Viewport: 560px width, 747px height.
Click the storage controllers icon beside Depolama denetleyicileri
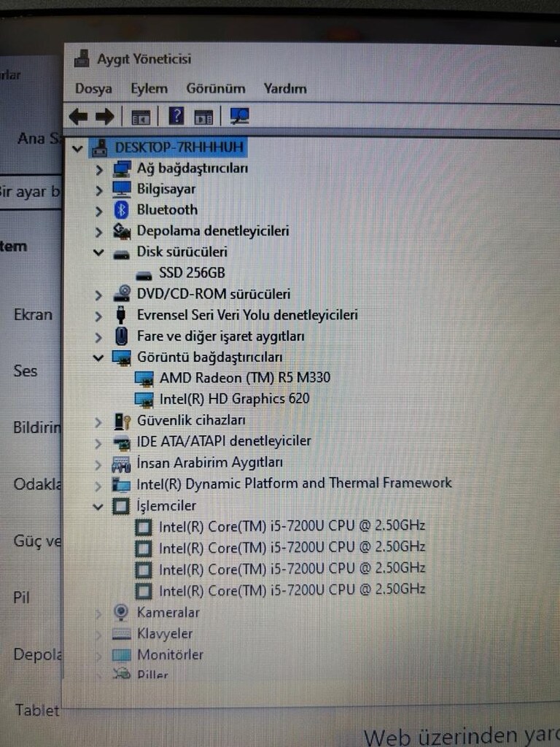pyautogui.click(x=122, y=231)
